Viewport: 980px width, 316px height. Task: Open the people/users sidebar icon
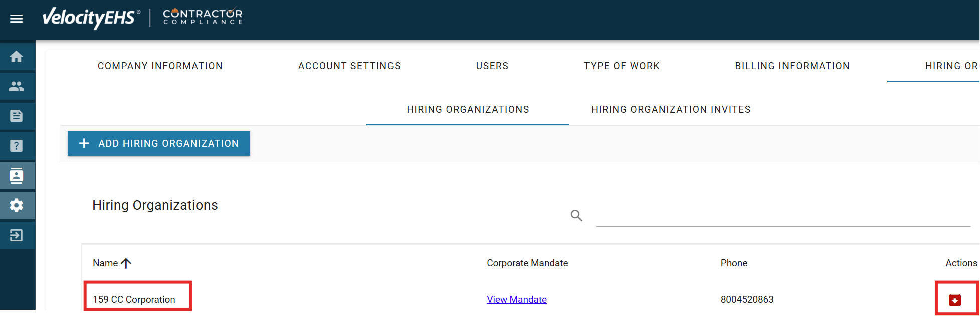coord(17,86)
